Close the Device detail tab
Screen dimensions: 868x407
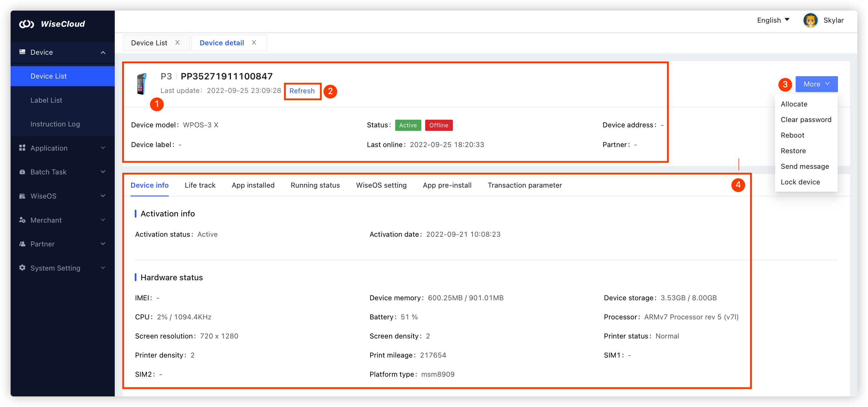point(254,42)
